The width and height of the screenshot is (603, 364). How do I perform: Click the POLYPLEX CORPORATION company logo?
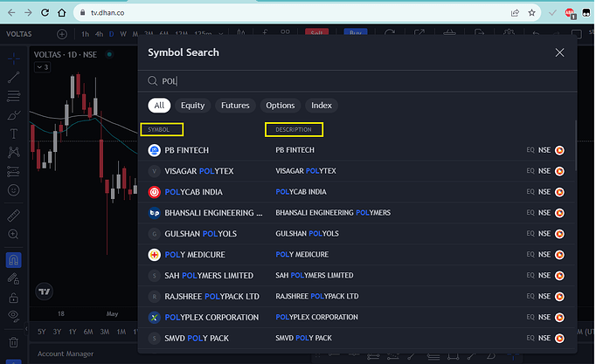(x=154, y=317)
